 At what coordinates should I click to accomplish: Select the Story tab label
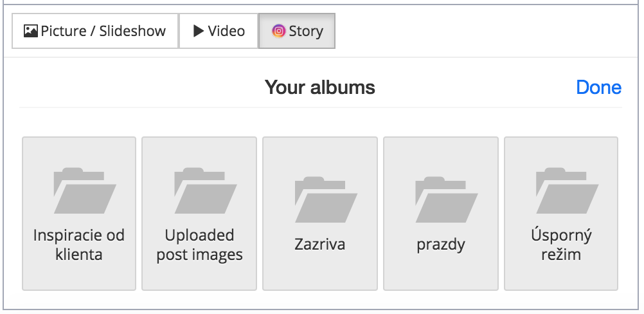(306, 31)
